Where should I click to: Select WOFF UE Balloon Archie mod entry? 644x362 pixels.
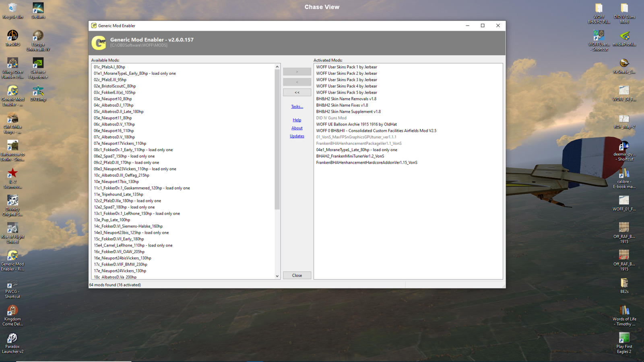[356, 125]
